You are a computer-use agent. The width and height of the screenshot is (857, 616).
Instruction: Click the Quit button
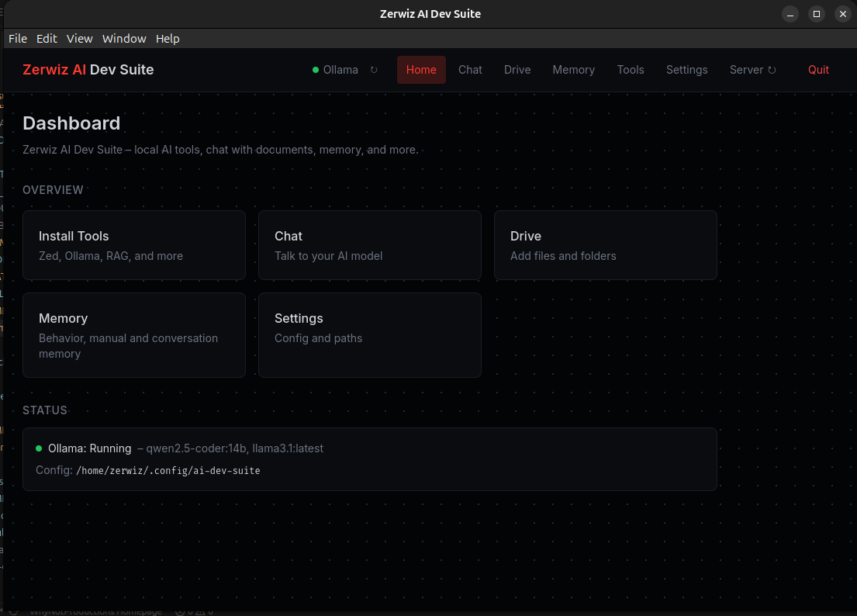click(818, 70)
